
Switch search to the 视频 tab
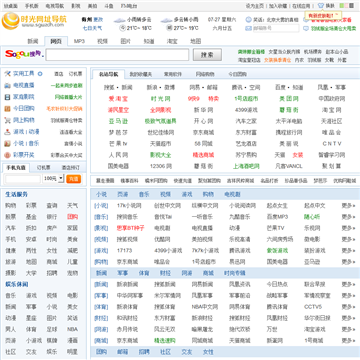pyautogui.click(x=102, y=41)
